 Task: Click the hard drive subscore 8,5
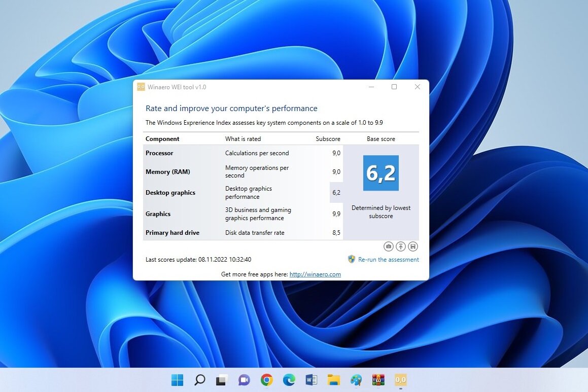[x=336, y=233]
